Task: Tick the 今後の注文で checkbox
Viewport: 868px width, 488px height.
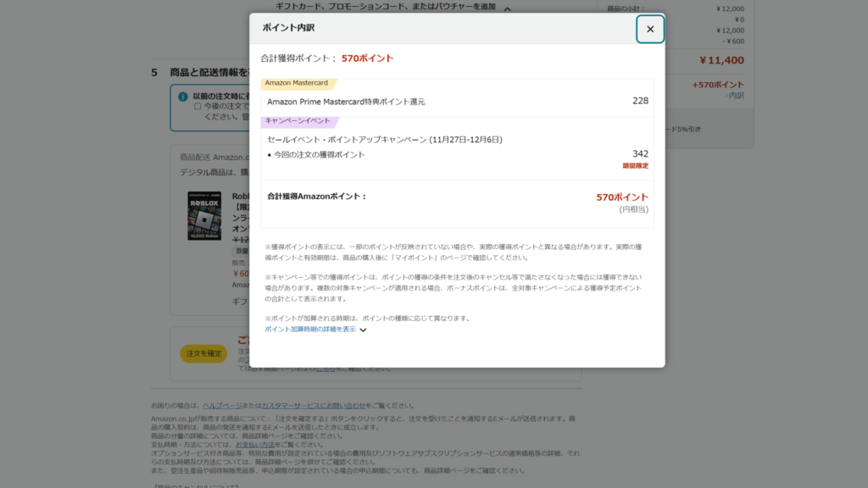Action: pyautogui.click(x=198, y=107)
